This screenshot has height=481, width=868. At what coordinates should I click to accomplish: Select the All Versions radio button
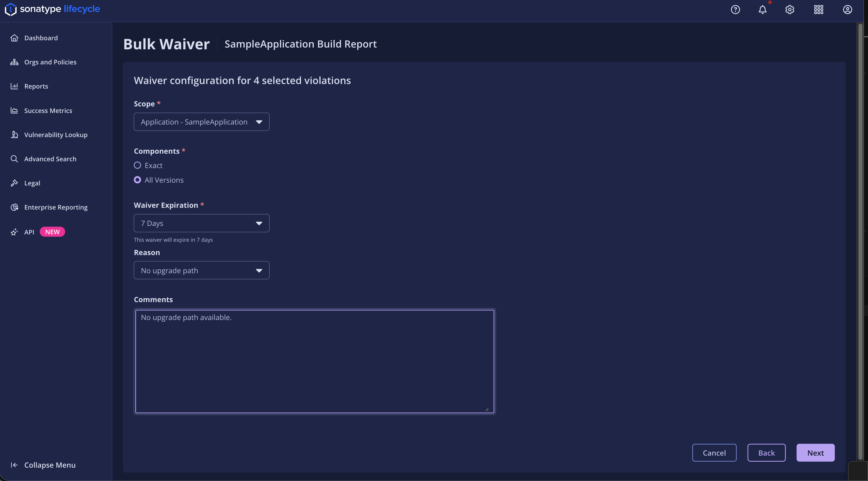click(138, 180)
